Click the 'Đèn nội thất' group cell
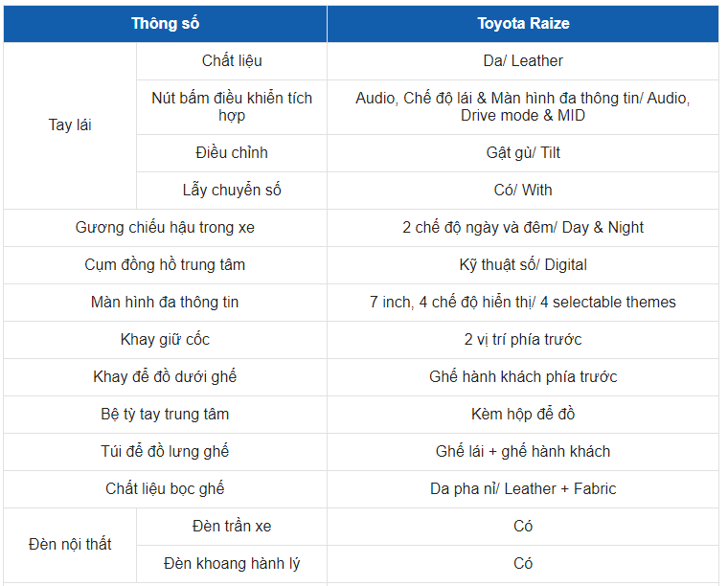Image resolution: width=728 pixels, height=586 pixels. pyautogui.click(x=70, y=545)
